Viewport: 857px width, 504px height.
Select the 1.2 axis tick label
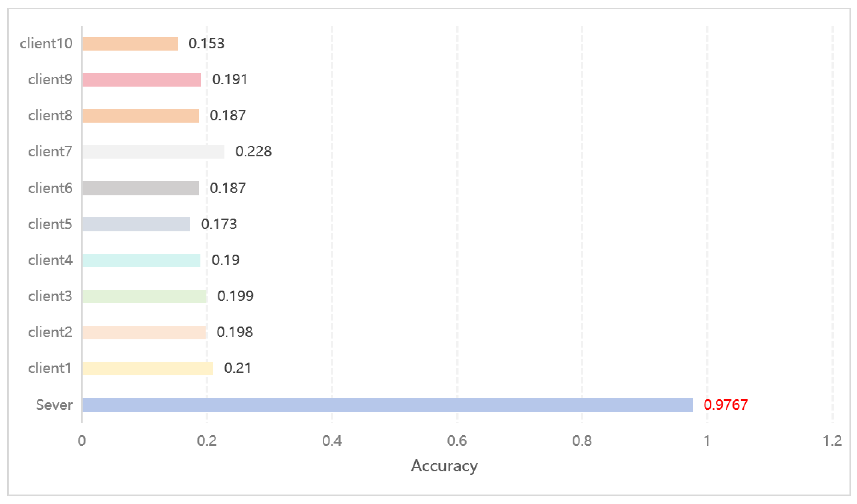pyautogui.click(x=832, y=441)
